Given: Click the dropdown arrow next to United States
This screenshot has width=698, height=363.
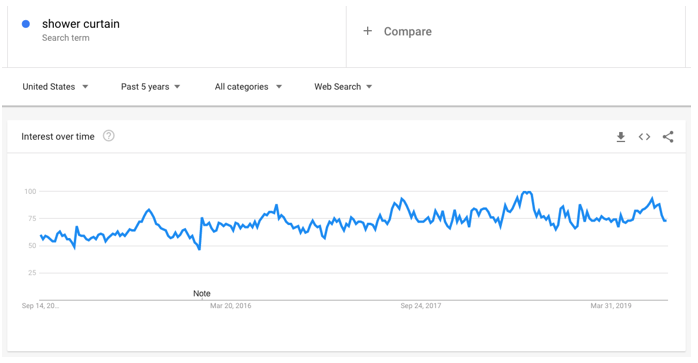Looking at the screenshot, I should 85,87.
